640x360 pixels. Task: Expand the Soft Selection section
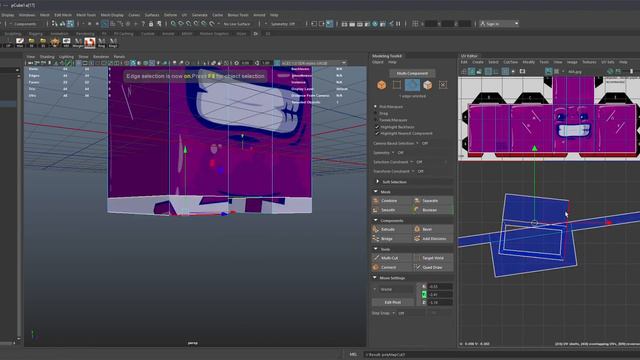point(377,182)
